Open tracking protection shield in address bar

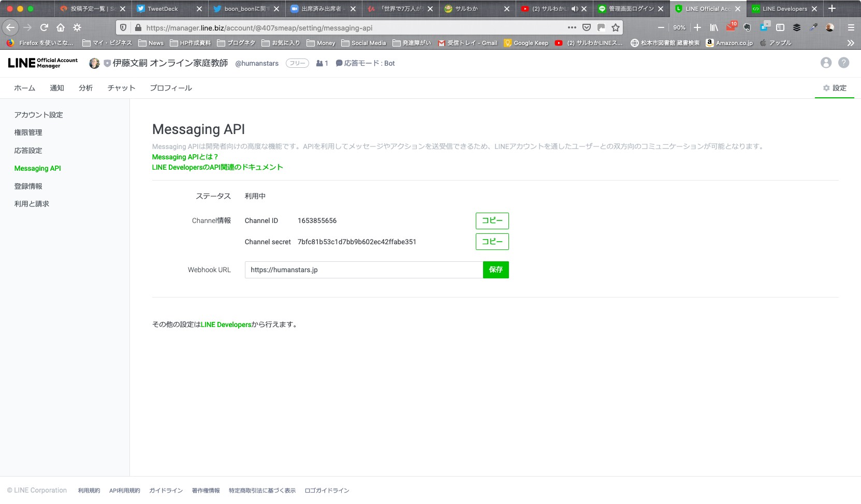[x=123, y=27]
